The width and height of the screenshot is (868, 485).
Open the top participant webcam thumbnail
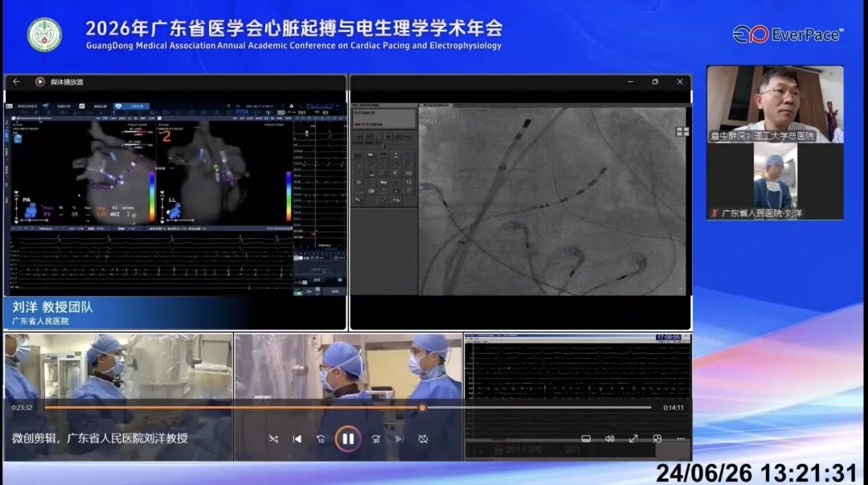pyautogui.click(x=775, y=105)
